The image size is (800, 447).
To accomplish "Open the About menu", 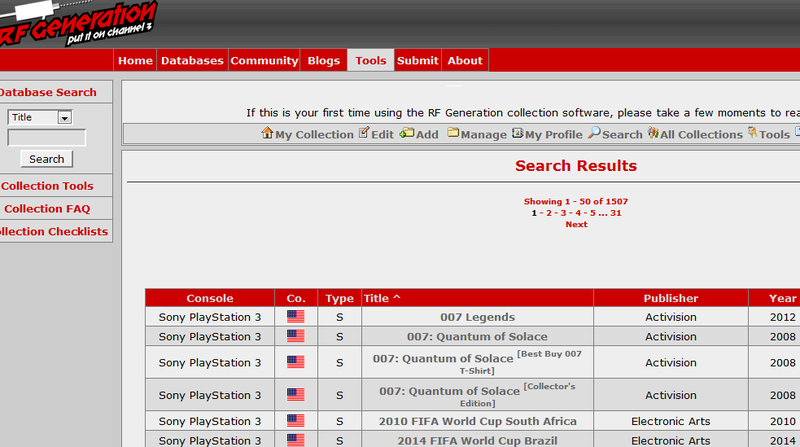I will pos(465,60).
